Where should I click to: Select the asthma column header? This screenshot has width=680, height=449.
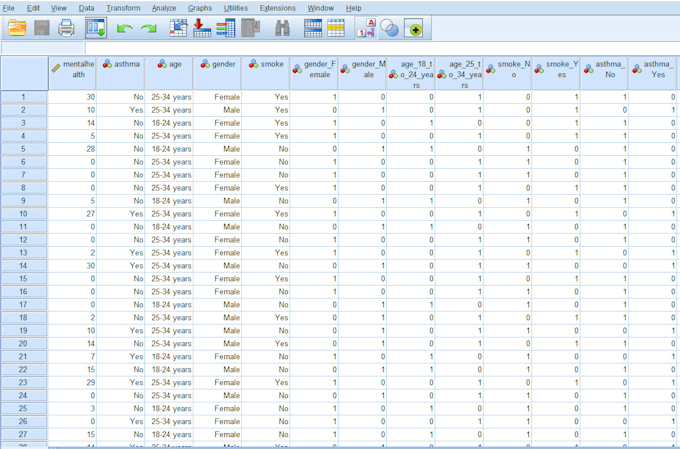point(121,73)
